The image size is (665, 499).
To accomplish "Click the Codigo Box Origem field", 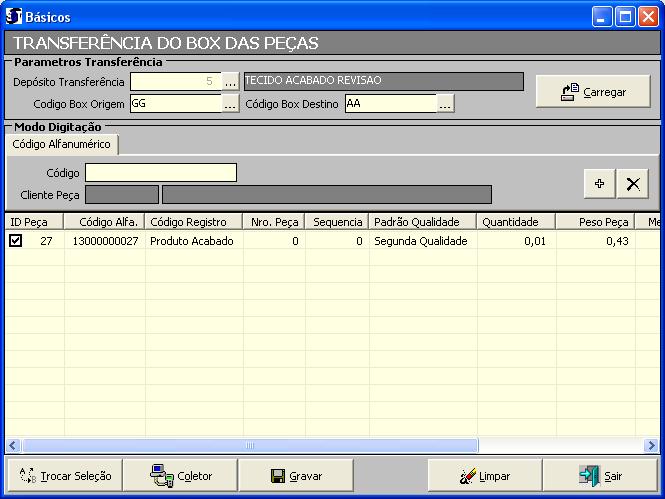I will (x=175, y=103).
